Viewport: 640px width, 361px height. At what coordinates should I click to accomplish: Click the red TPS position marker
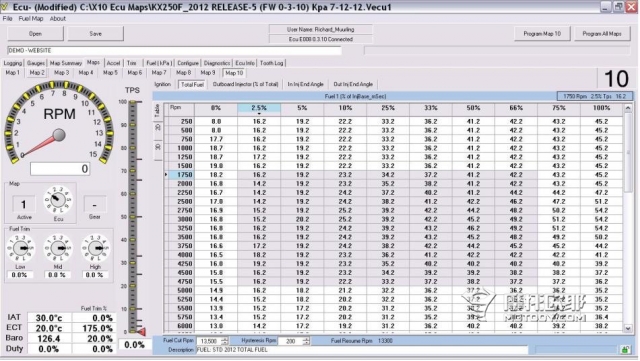(x=141, y=332)
